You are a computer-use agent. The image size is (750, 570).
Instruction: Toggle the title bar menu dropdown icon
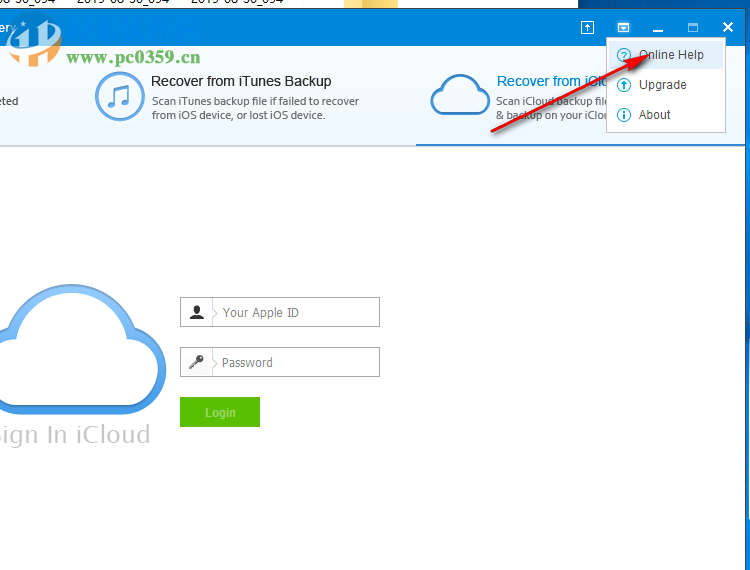pyautogui.click(x=623, y=28)
